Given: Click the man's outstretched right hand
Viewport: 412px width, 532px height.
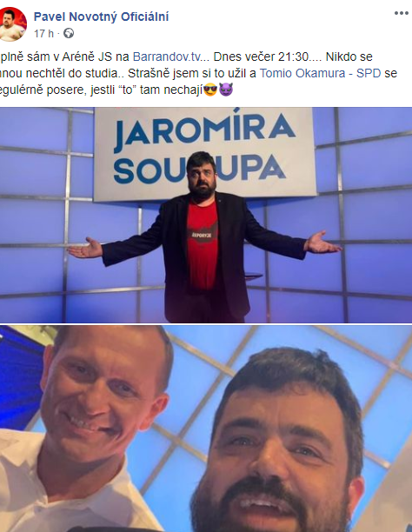Looking at the screenshot, I should click(85, 249).
